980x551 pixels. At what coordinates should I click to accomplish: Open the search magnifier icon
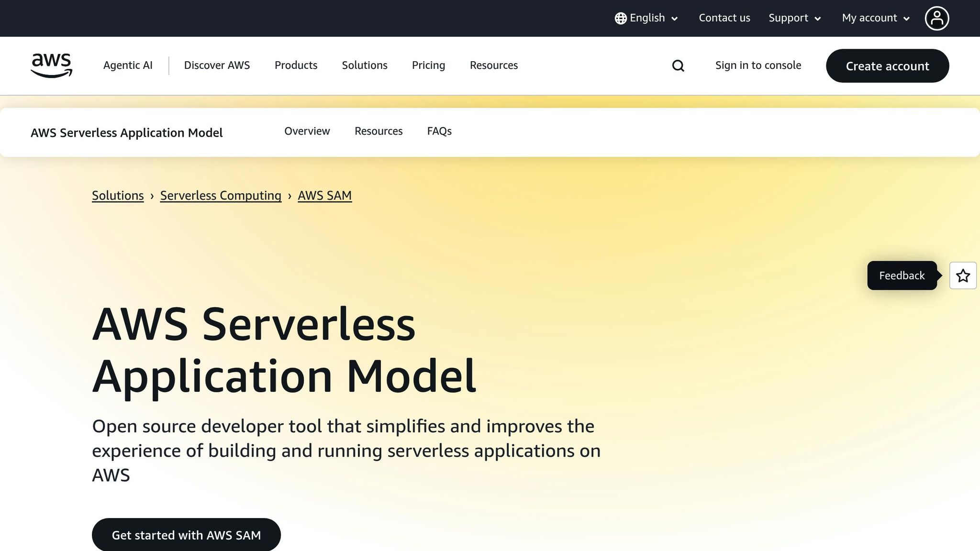(678, 66)
